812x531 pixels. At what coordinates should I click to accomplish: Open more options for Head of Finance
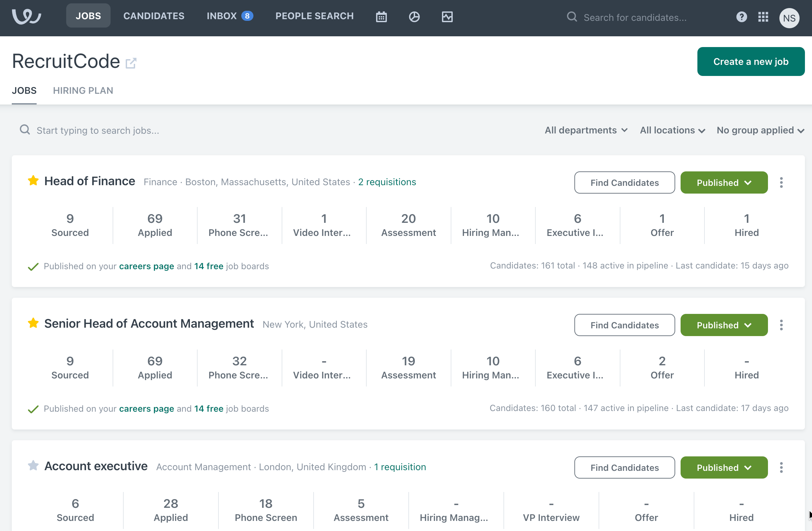pyautogui.click(x=781, y=182)
